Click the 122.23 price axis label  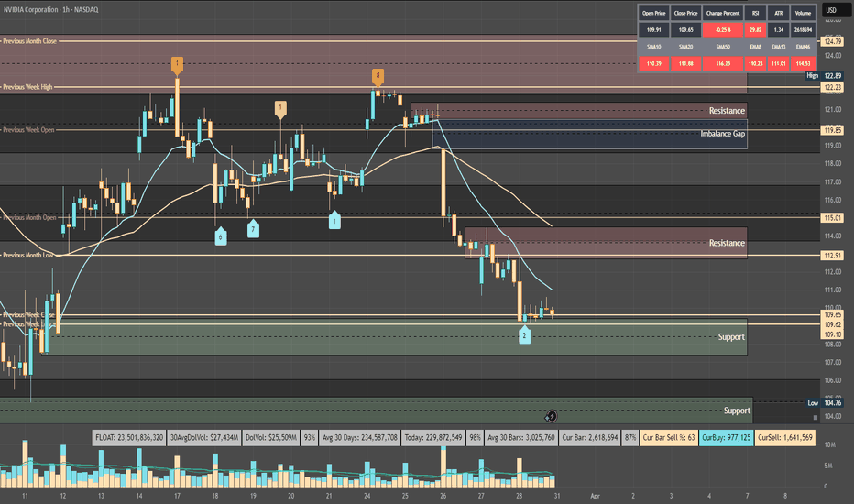[832, 87]
